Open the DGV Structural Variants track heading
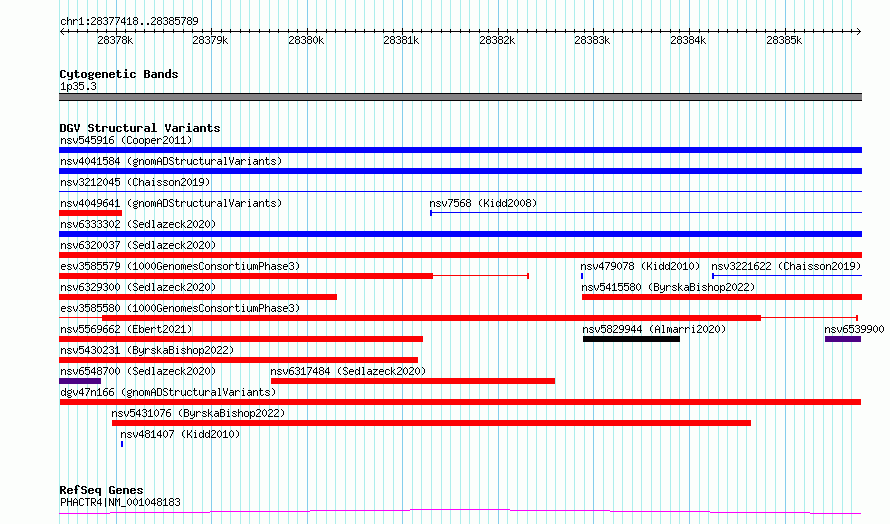 click(140, 128)
